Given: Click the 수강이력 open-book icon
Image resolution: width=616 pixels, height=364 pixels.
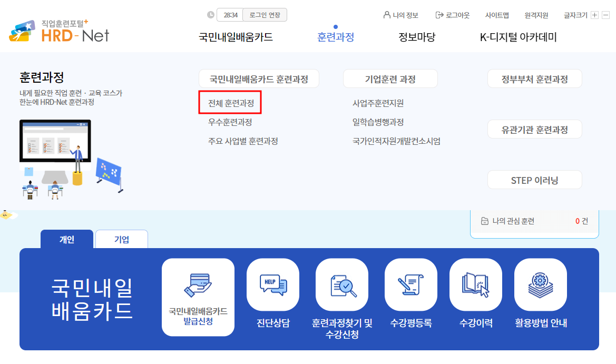Looking at the screenshot, I should [x=475, y=284].
